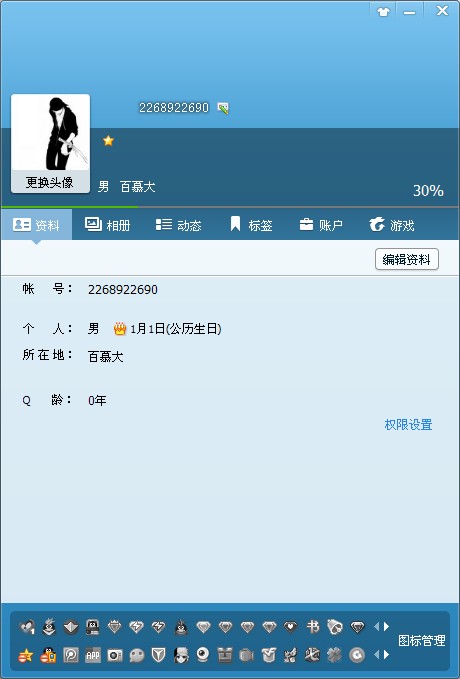Open the Qzone star icon in bottom row
Screen dimensions: 460x679
26,655
